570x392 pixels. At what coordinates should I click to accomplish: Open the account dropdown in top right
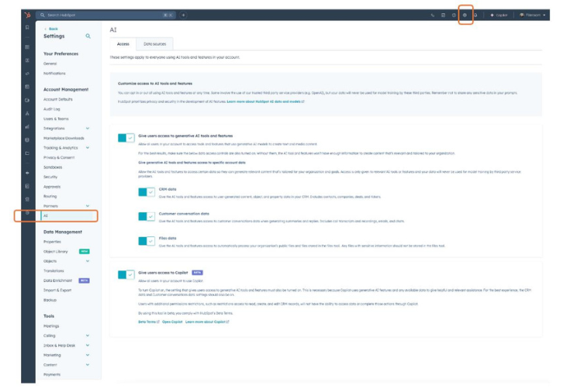532,15
